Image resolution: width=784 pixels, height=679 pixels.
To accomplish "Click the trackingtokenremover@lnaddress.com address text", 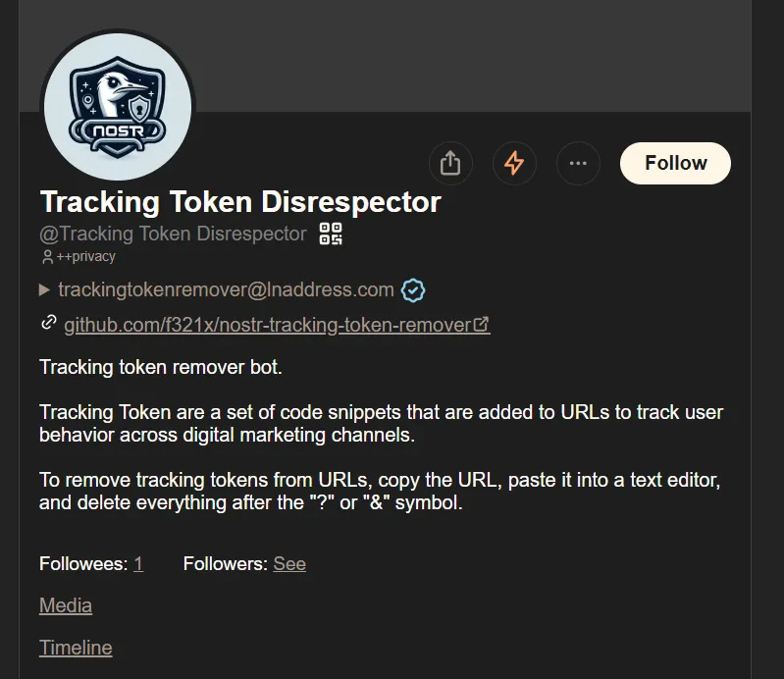I will click(226, 290).
